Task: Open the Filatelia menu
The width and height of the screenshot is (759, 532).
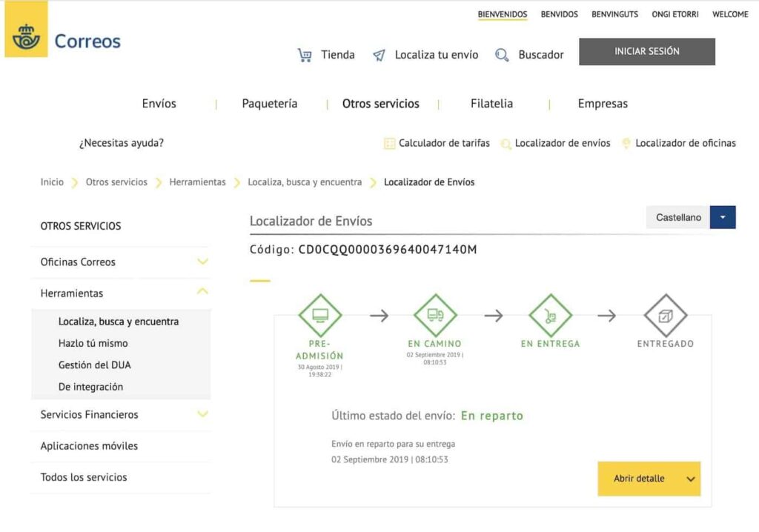Action: (491, 104)
